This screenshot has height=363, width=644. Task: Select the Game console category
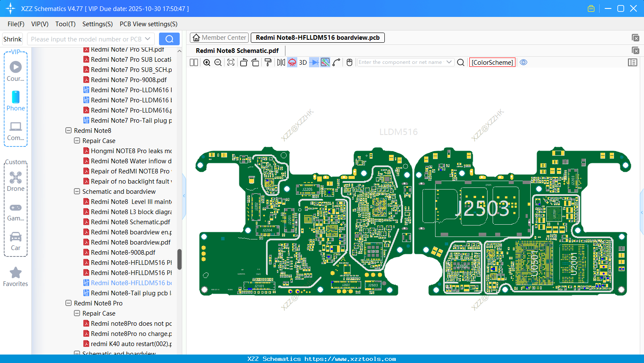tap(16, 212)
